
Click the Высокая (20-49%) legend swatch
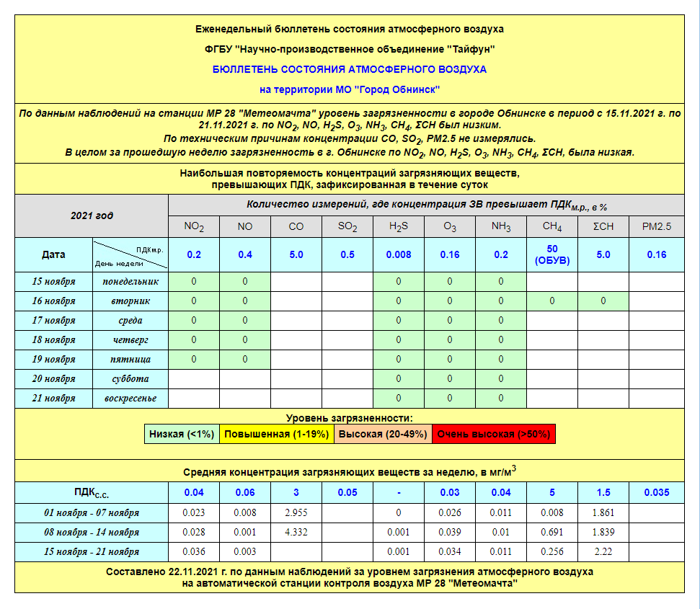[383, 434]
